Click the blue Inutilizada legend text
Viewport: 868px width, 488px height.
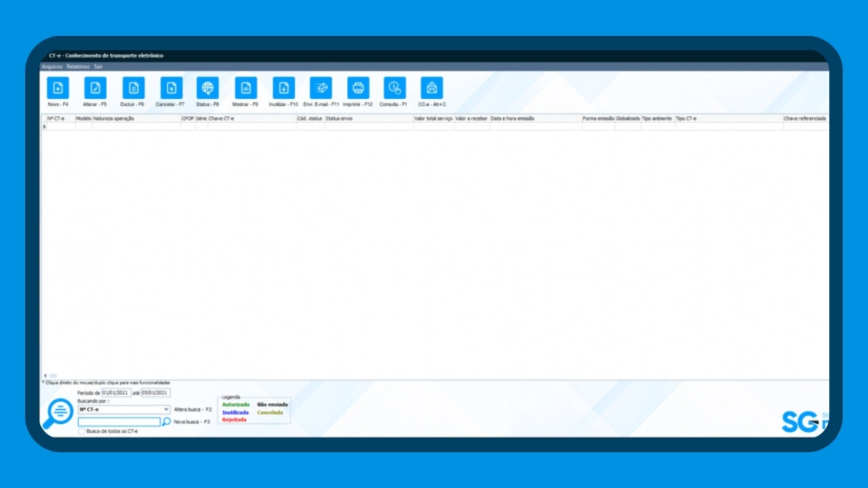click(x=235, y=413)
